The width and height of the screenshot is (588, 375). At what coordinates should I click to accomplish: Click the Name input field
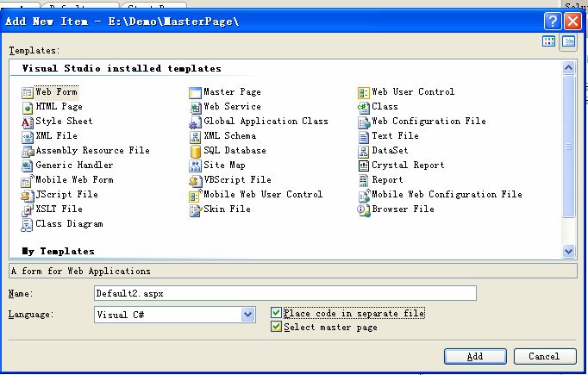point(285,293)
